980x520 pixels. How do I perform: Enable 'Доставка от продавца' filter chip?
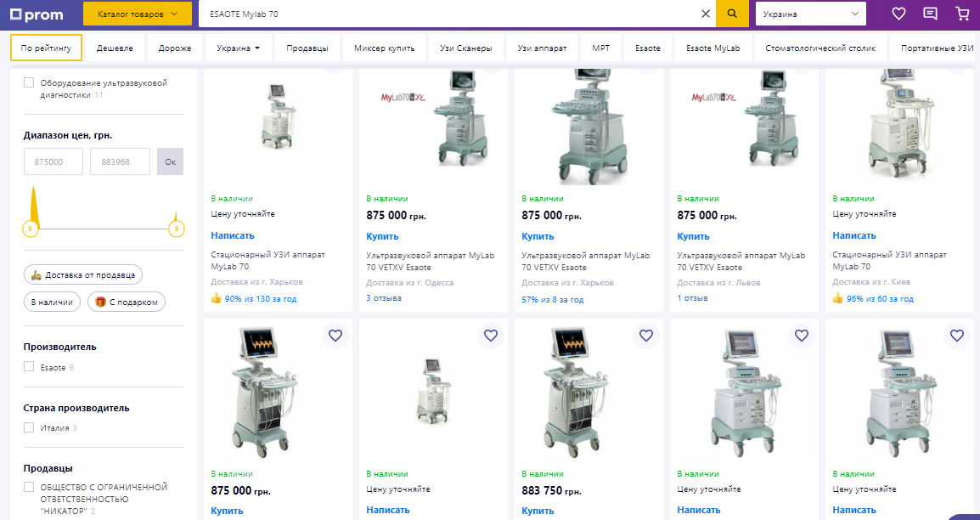pyautogui.click(x=83, y=274)
